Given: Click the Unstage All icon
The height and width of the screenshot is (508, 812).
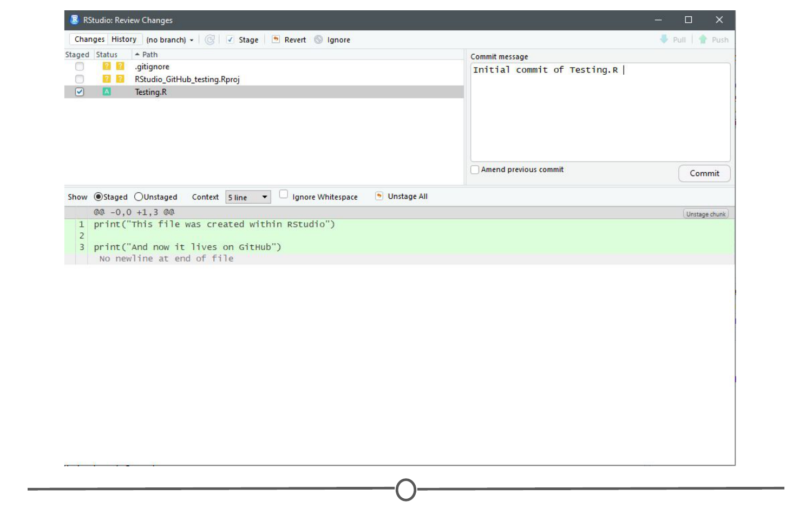Looking at the screenshot, I should (379, 196).
